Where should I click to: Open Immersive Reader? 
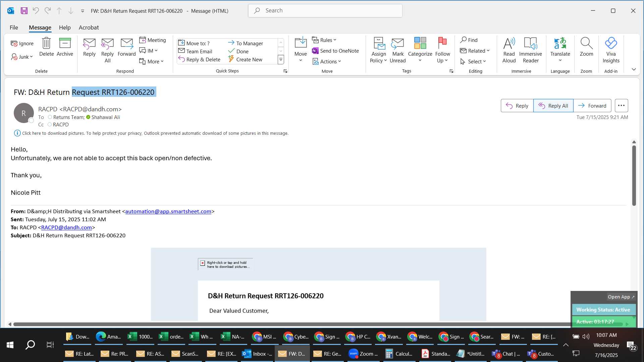[530, 50]
